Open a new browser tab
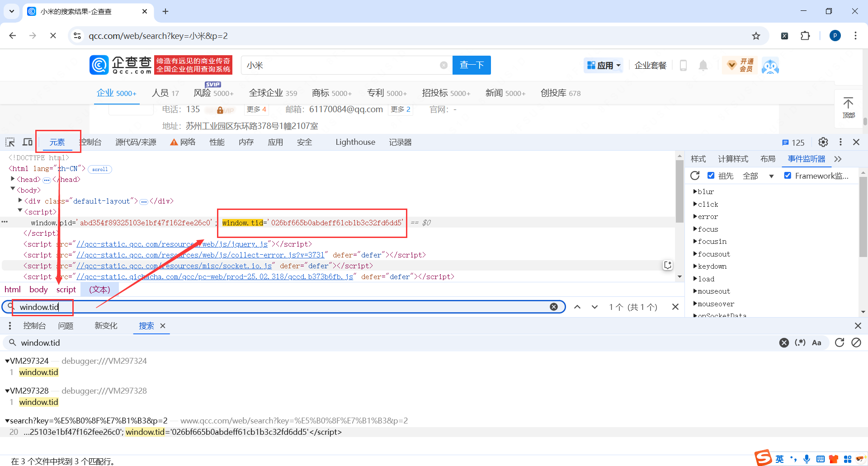The image size is (868, 466). [165, 11]
